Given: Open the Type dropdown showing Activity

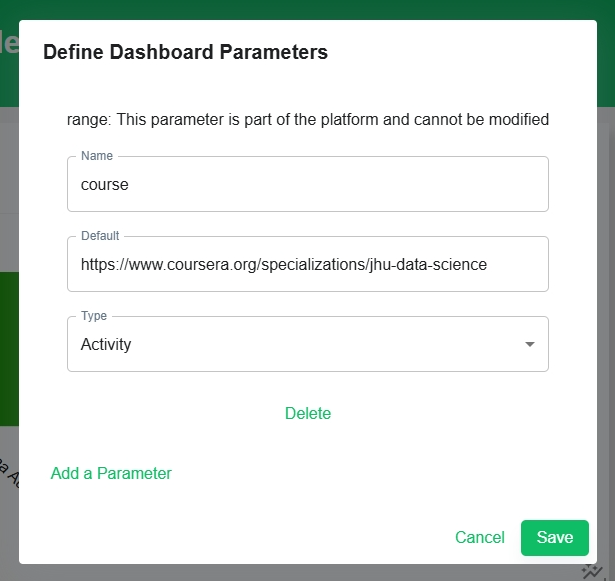Looking at the screenshot, I should 308,344.
